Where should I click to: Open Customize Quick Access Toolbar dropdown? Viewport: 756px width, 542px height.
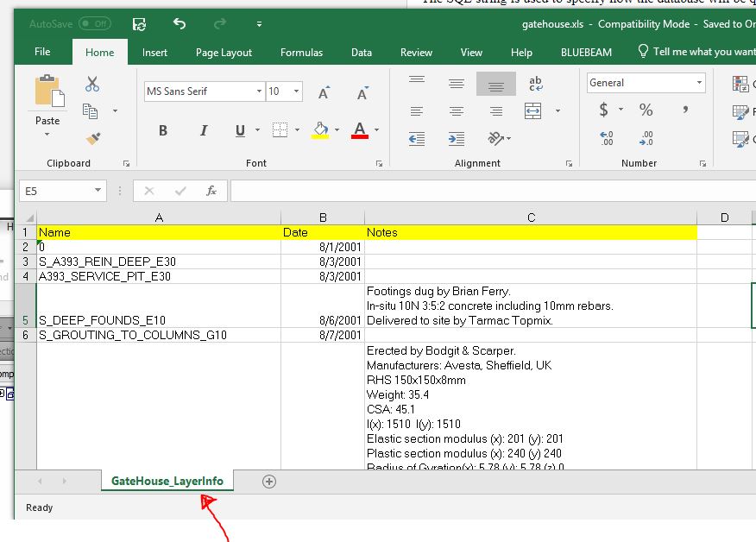point(260,24)
